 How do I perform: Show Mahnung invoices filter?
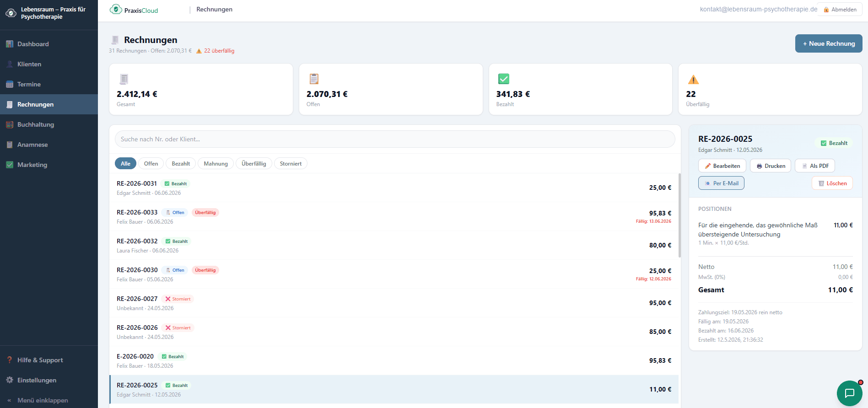[216, 164]
